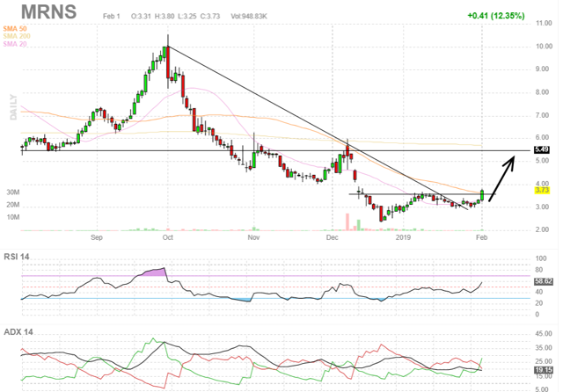Click the 30M volume scale label
Viewport: 563px width, 392px height.
(x=13, y=192)
